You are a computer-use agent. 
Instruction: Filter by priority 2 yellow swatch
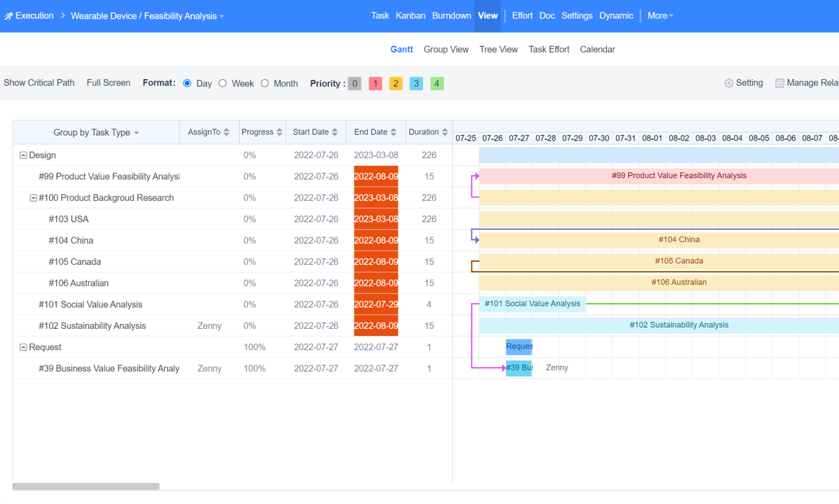(396, 83)
